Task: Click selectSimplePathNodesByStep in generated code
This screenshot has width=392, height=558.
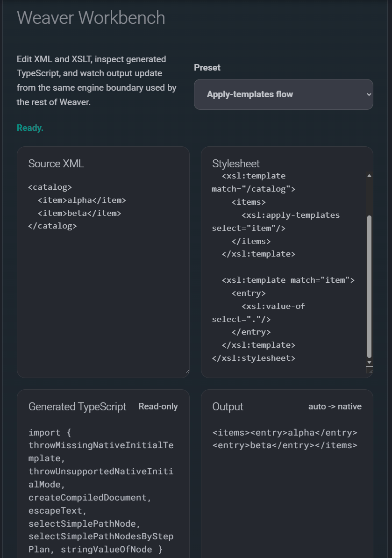Action: pyautogui.click(x=101, y=537)
